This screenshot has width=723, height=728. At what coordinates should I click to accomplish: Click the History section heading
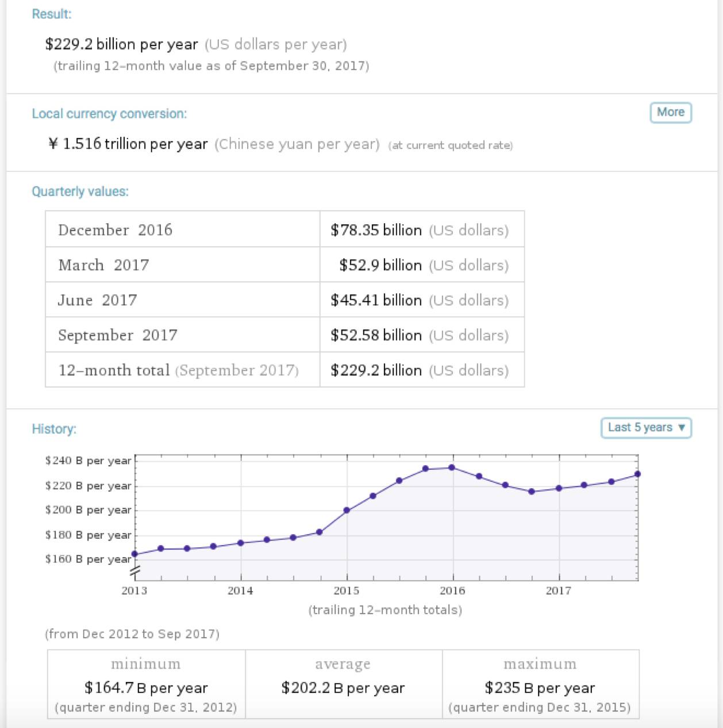point(54,429)
